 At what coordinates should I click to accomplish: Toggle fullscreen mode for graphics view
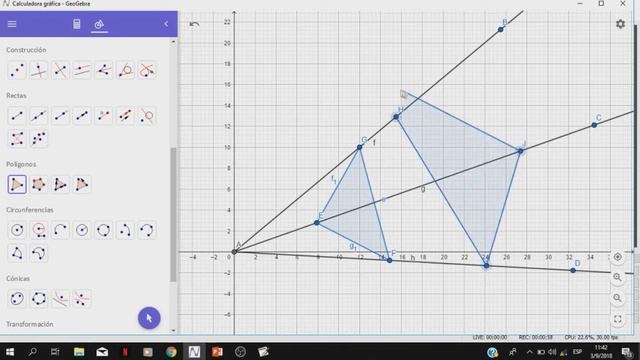tap(618, 319)
